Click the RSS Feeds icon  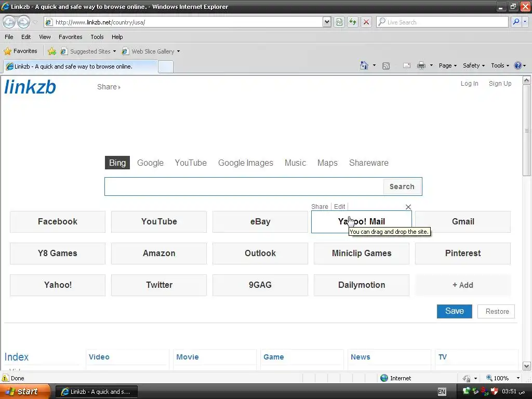pyautogui.click(x=386, y=66)
